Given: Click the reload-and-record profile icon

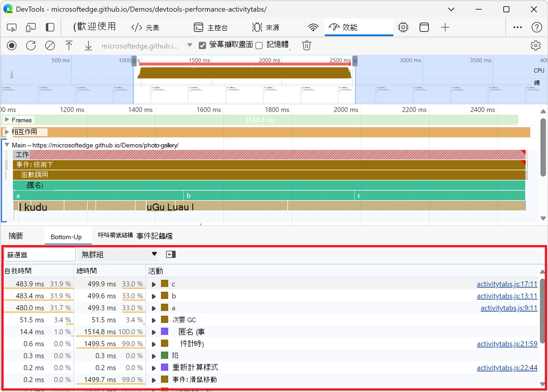Looking at the screenshot, I should click(x=31, y=45).
